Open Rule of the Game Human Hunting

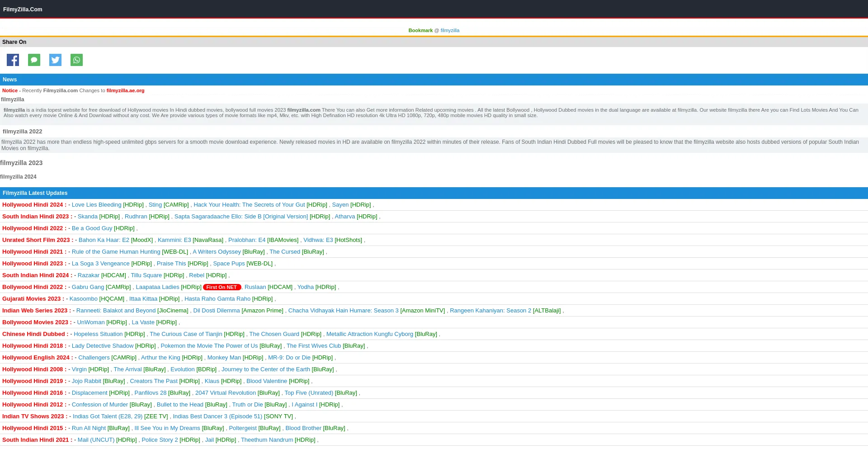coord(116,252)
